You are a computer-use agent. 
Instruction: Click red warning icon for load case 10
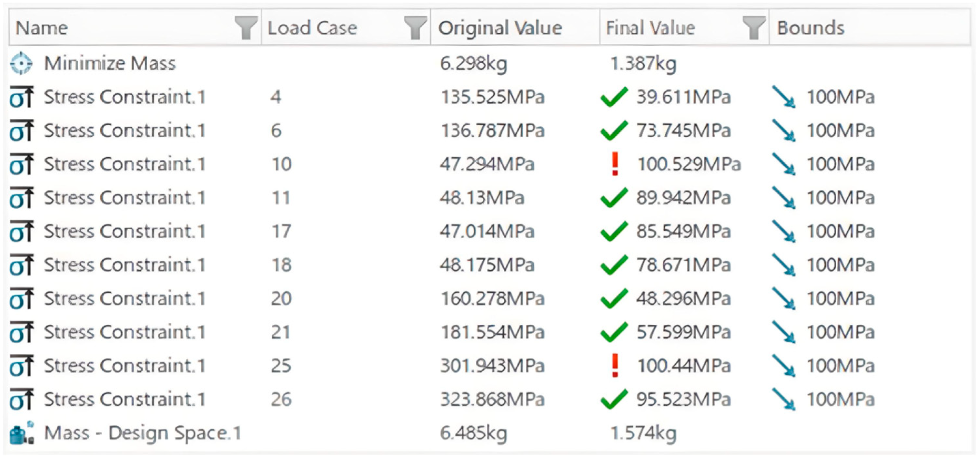coord(615,164)
